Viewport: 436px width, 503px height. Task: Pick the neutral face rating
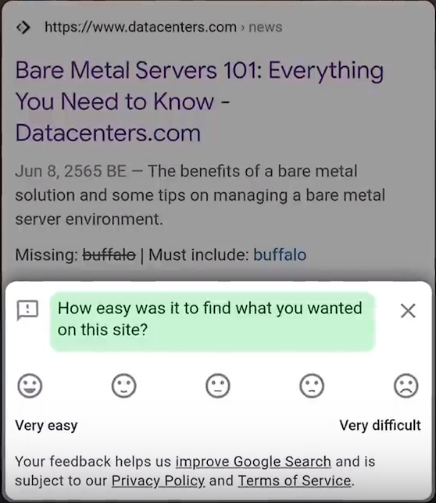[x=218, y=386]
